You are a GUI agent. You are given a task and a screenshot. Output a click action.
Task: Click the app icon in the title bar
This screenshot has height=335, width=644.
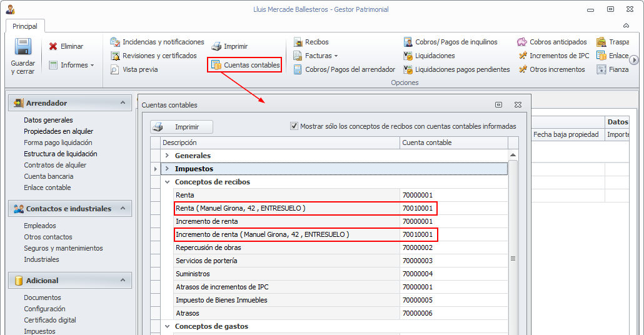[x=10, y=9]
